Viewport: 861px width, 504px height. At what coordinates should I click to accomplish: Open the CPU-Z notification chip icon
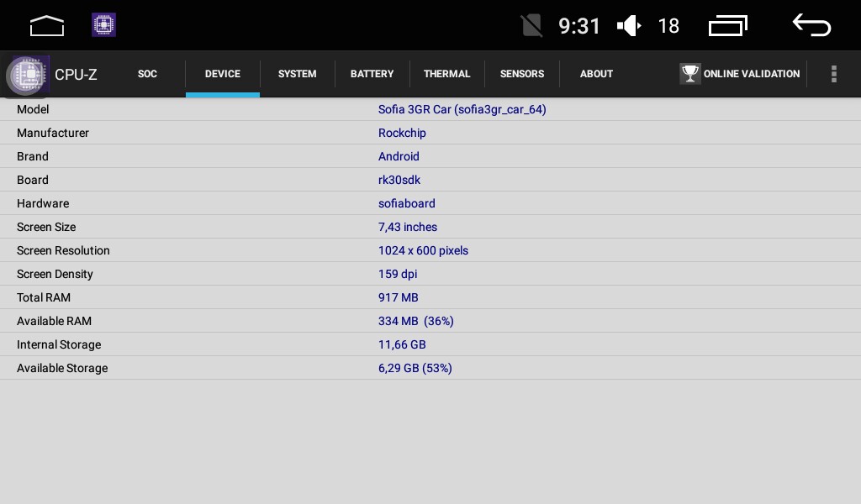coord(103,24)
